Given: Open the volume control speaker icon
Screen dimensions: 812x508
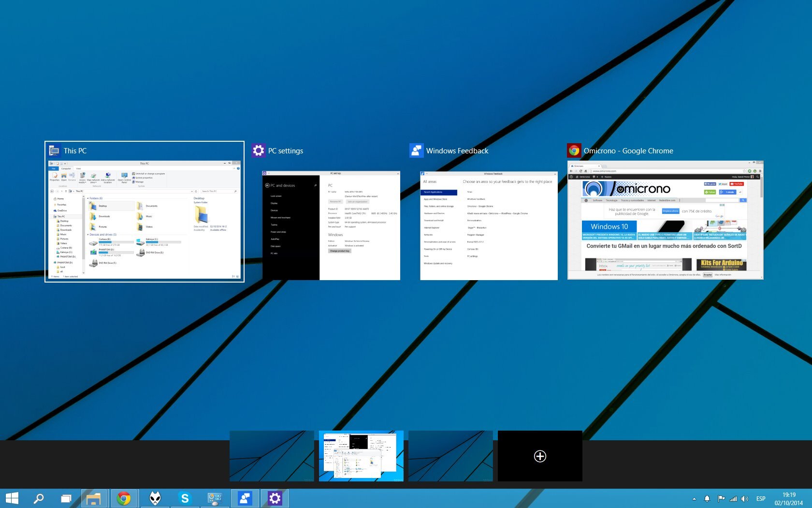Looking at the screenshot, I should [745, 498].
